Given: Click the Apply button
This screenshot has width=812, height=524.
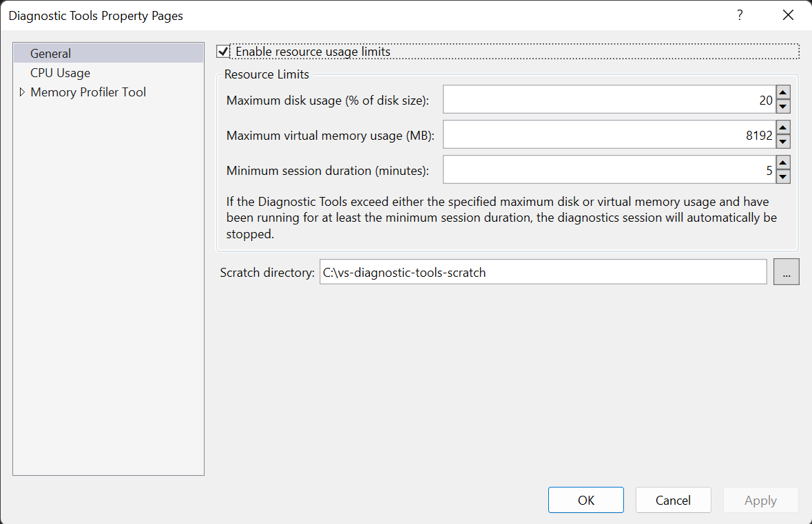Looking at the screenshot, I should [x=760, y=501].
